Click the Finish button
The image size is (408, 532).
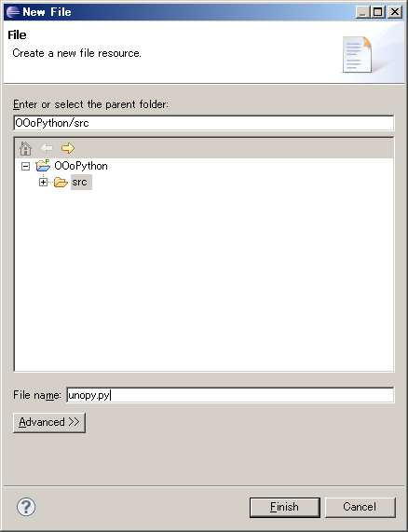click(285, 507)
